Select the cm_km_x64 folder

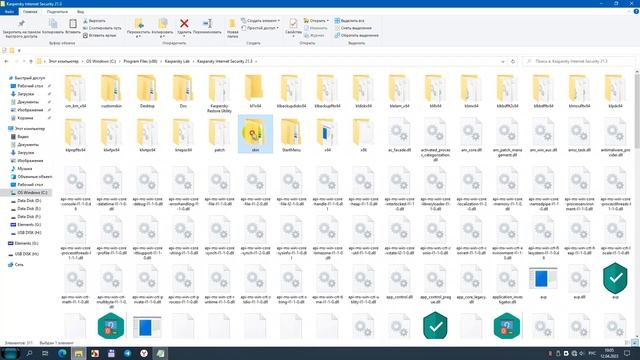tap(76, 91)
